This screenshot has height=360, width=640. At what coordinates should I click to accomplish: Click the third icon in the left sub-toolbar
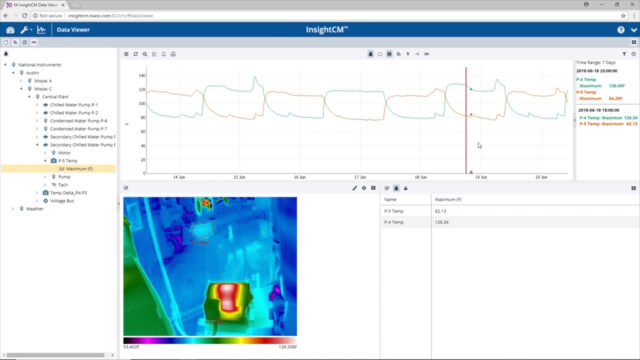pyautogui.click(x=24, y=42)
